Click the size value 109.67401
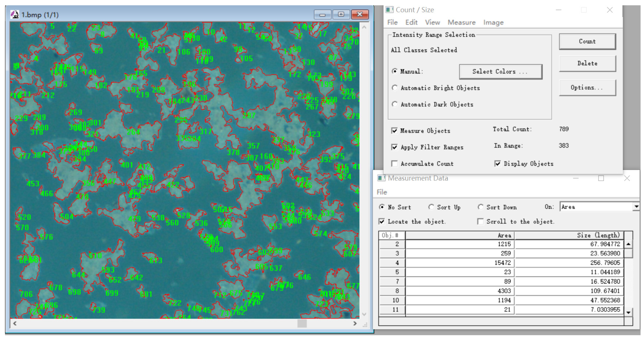This screenshot has height=339, width=644. click(605, 291)
